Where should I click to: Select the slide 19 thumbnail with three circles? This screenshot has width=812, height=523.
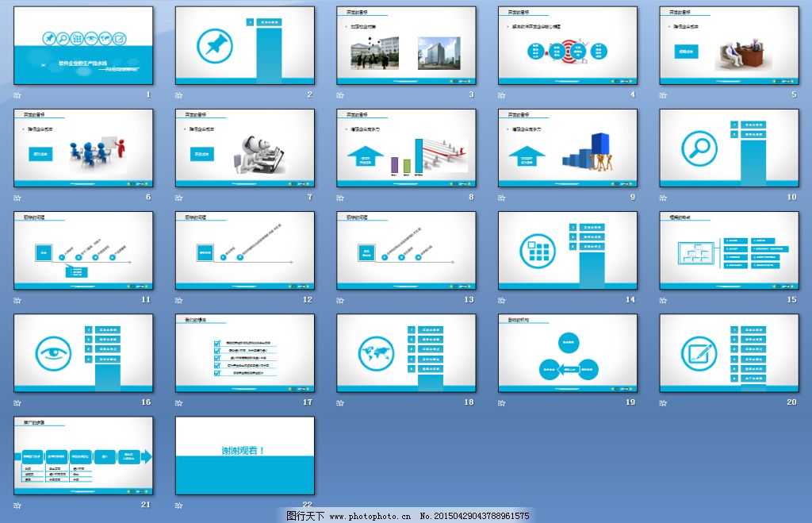click(568, 353)
